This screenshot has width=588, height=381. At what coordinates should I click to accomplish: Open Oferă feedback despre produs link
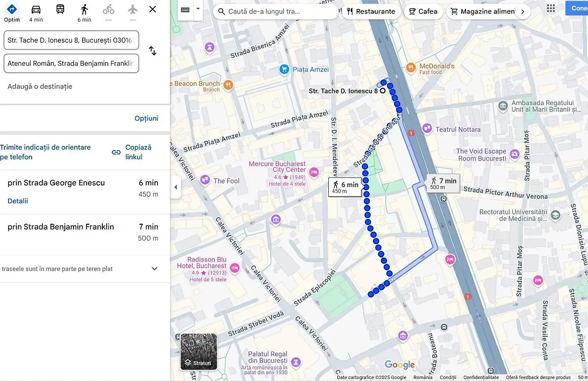coord(538,377)
